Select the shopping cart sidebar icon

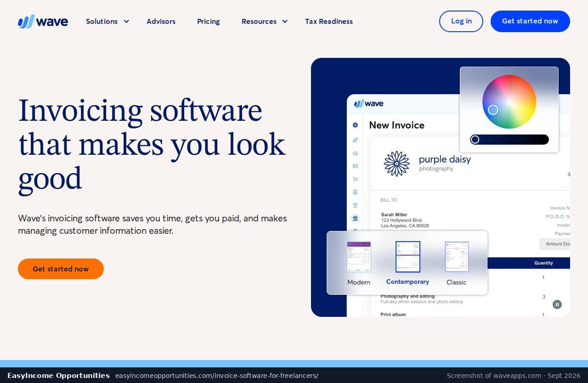point(355,179)
